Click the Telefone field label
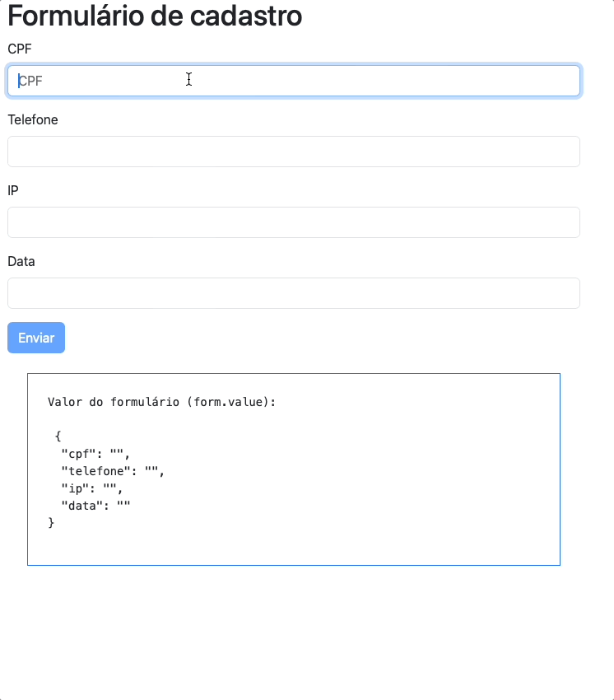This screenshot has width=614, height=700. [33, 119]
